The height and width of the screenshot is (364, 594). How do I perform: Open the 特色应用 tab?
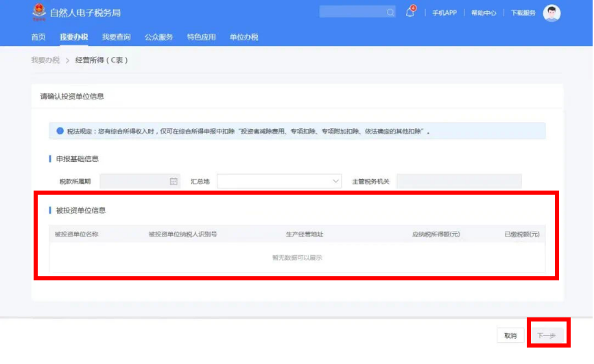coord(201,37)
